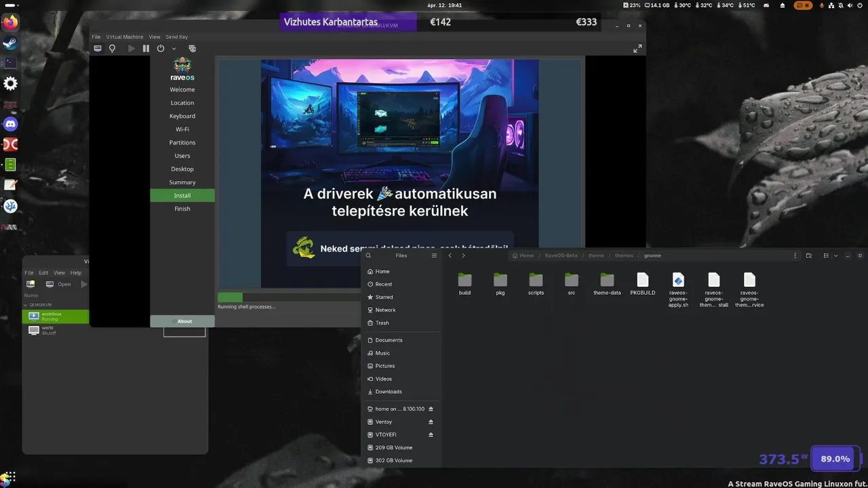Screen dimensions: 868x488
Task: Open File menu in Virtual Machine Manager
Action: 29,272
